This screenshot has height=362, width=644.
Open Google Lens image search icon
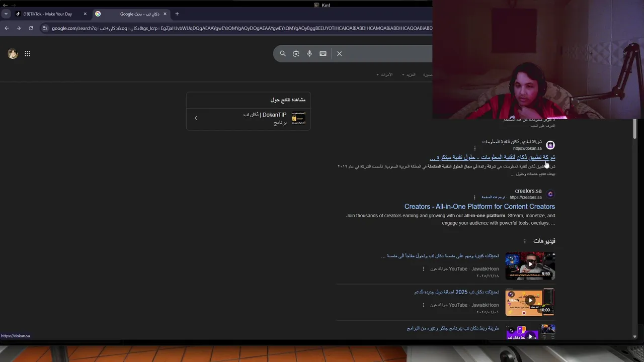point(296,54)
